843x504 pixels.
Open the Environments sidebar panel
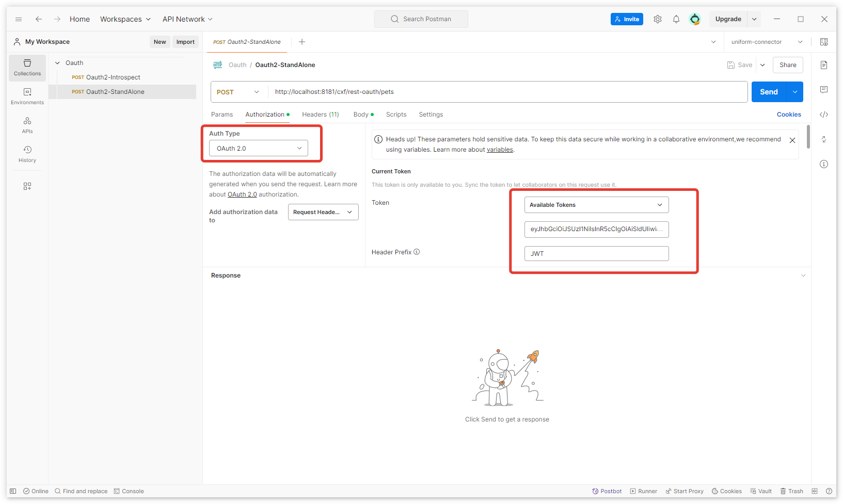27,96
